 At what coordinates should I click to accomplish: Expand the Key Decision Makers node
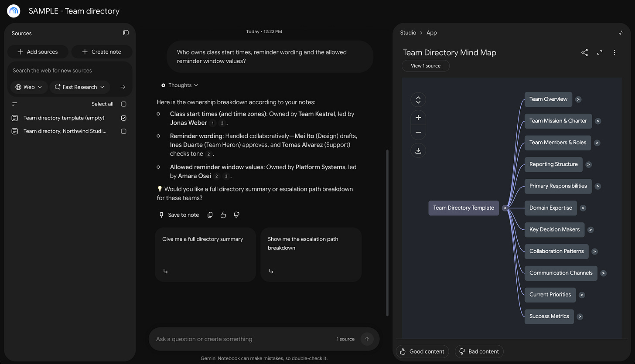pos(590,230)
